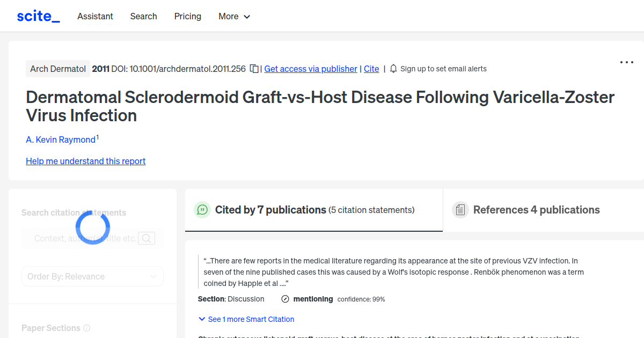Click Help me understand this report

point(85,161)
